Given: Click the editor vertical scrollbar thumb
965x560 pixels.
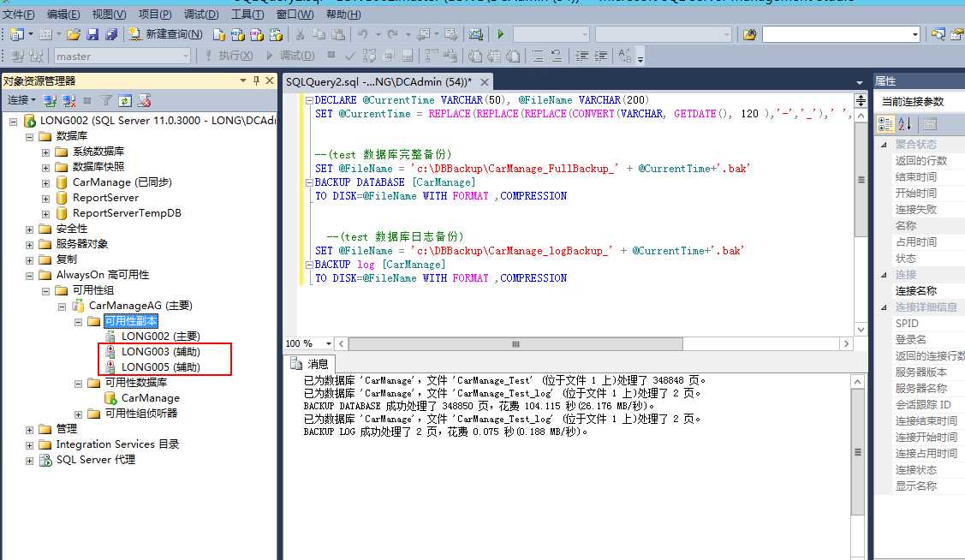Looking at the screenshot, I should click(861, 180).
